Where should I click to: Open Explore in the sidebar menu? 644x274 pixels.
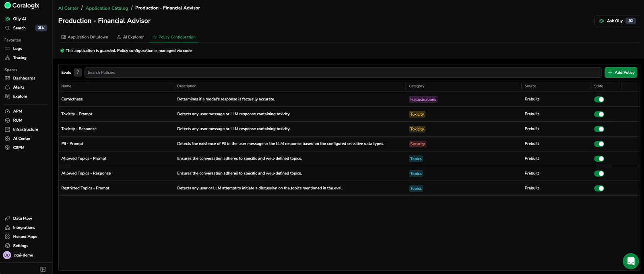coord(20,96)
